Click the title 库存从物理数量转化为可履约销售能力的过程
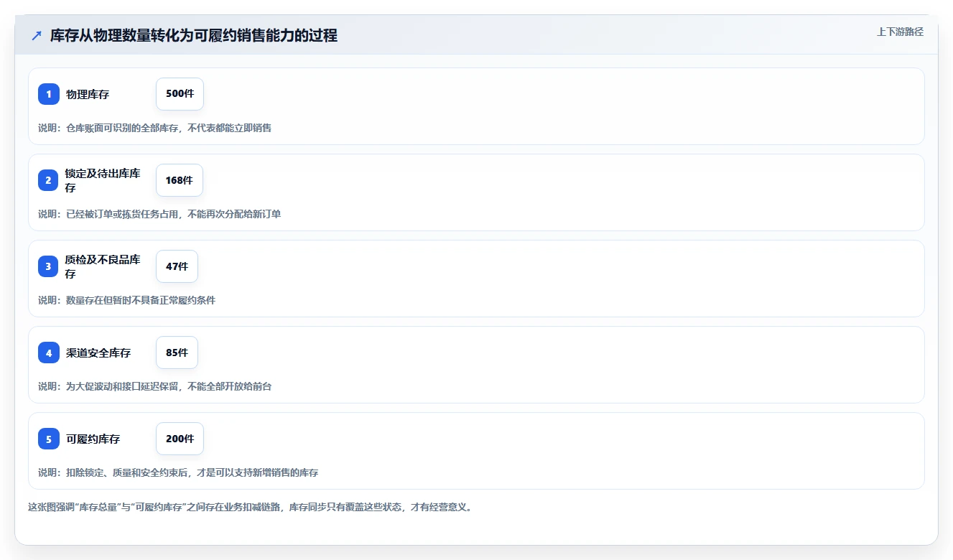 point(194,35)
